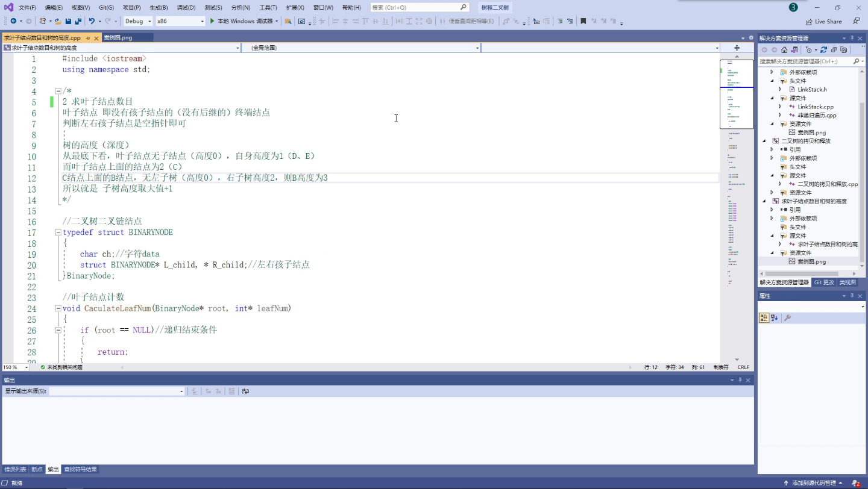Click the collapse all icon in Solution Explorer
868x489 pixels.
tap(834, 50)
